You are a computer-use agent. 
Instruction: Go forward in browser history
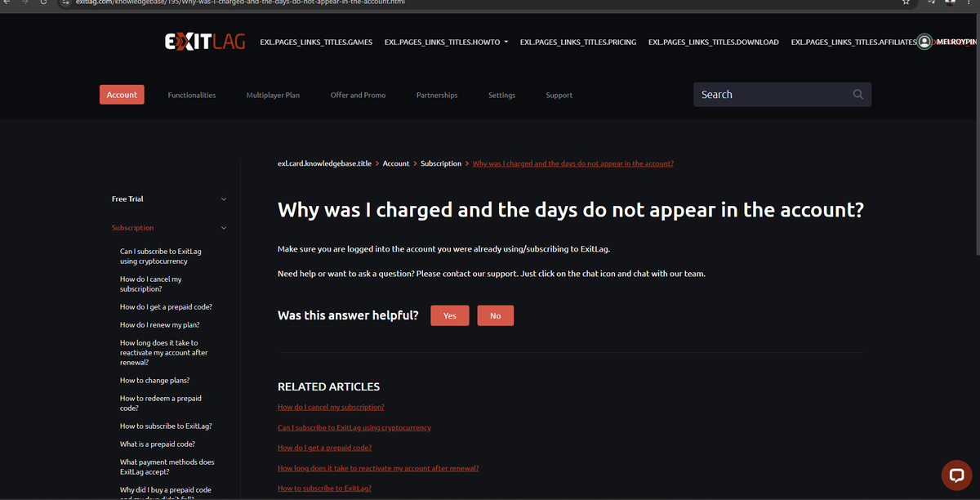26,2
